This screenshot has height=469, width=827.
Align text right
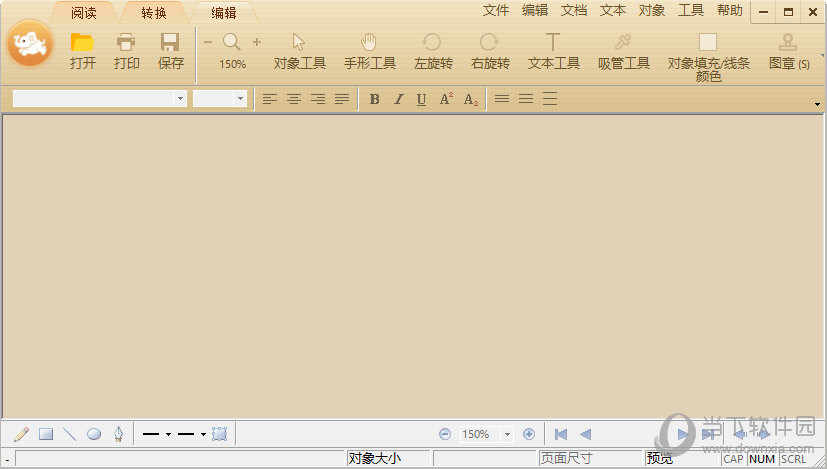[318, 99]
